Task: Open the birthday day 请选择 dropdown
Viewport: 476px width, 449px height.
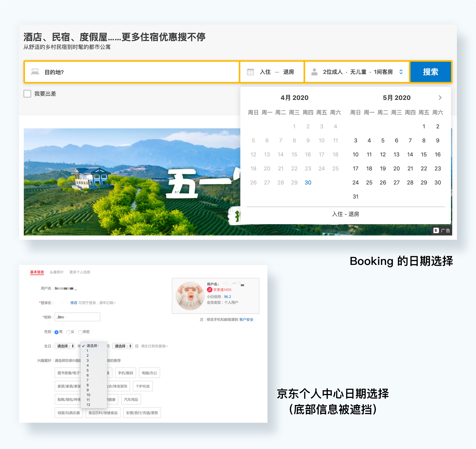Action: pos(122,346)
